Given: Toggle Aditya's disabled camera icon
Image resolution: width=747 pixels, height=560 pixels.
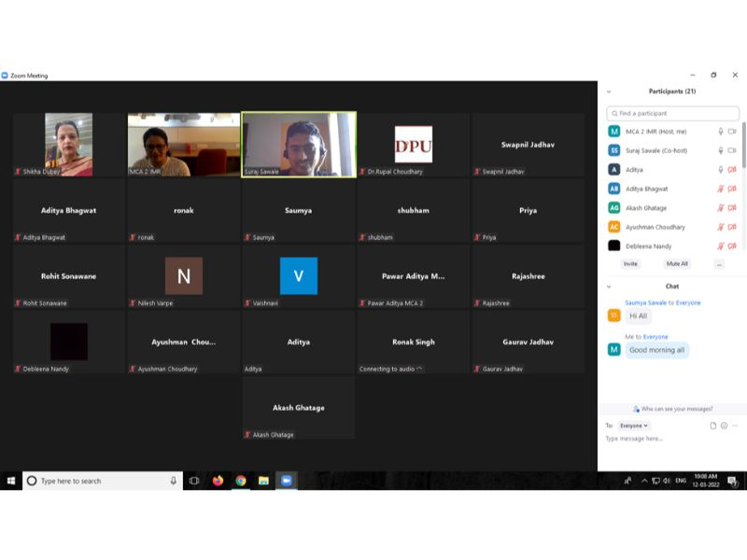Looking at the screenshot, I should (732, 170).
